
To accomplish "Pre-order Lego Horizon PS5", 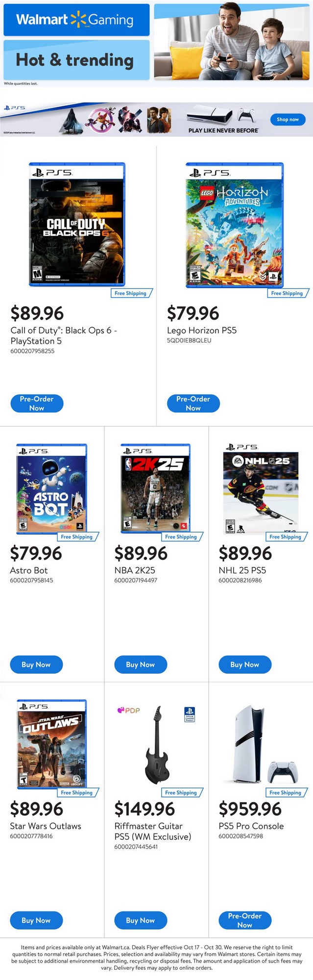I will tap(193, 403).
